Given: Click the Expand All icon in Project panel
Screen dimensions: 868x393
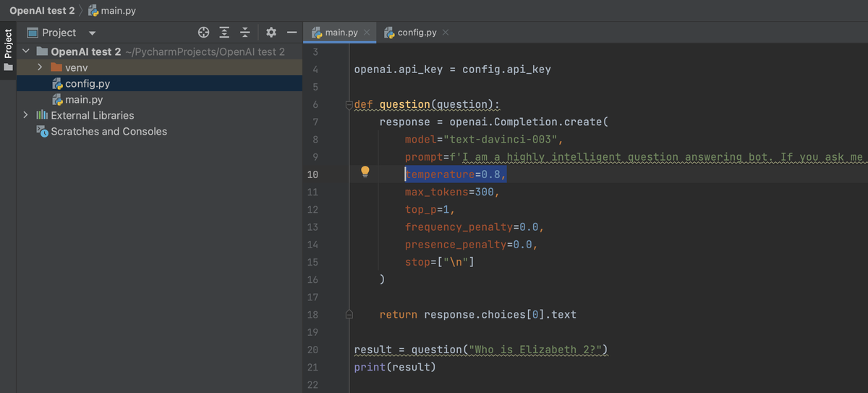Looking at the screenshot, I should 224,33.
